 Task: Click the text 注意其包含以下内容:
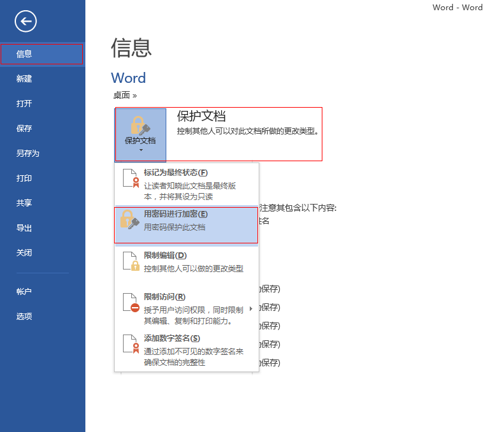[x=298, y=208]
